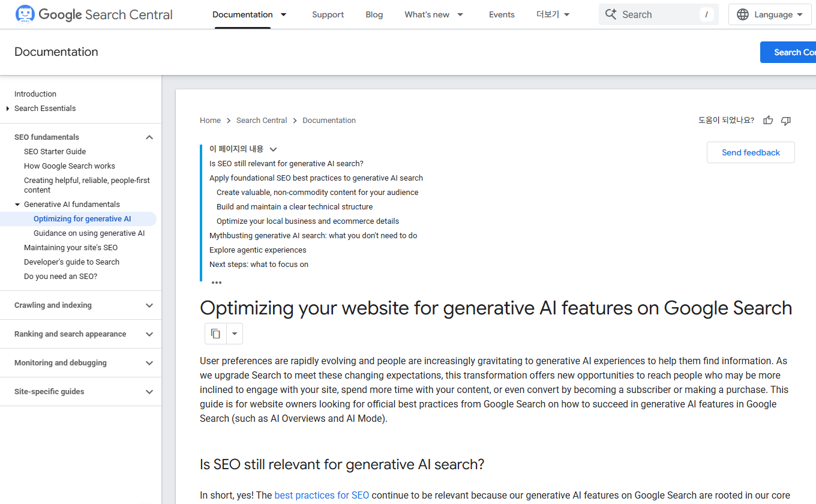This screenshot has height=504, width=816.
Task: Open the dropdown arrow beside copy icon
Action: click(x=235, y=334)
